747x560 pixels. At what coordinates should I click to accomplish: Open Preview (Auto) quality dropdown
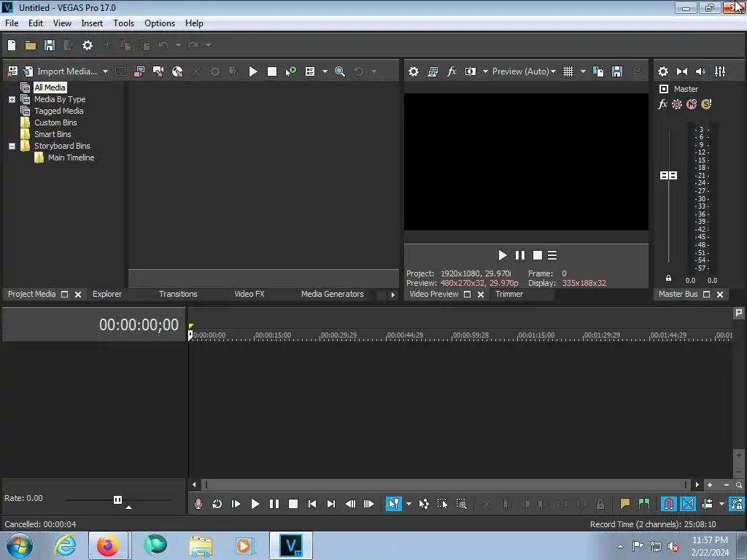524,71
